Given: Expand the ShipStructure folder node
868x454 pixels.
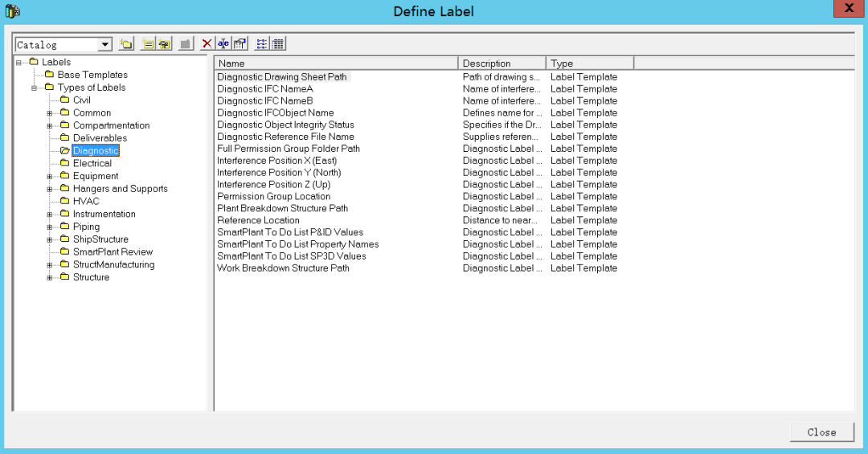Looking at the screenshot, I should point(49,239).
